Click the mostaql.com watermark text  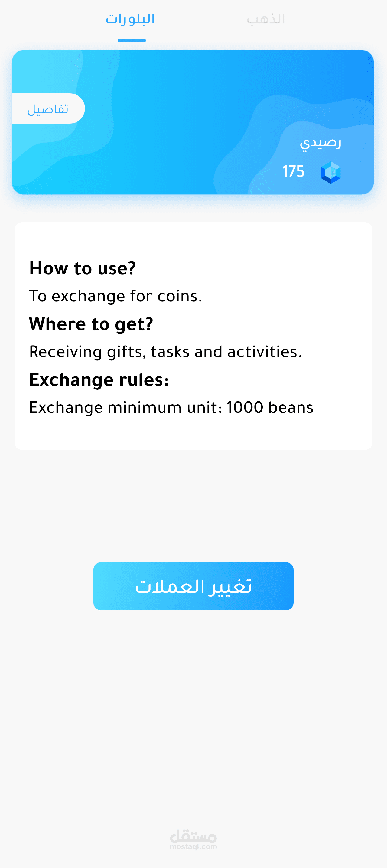pyautogui.click(x=193, y=846)
